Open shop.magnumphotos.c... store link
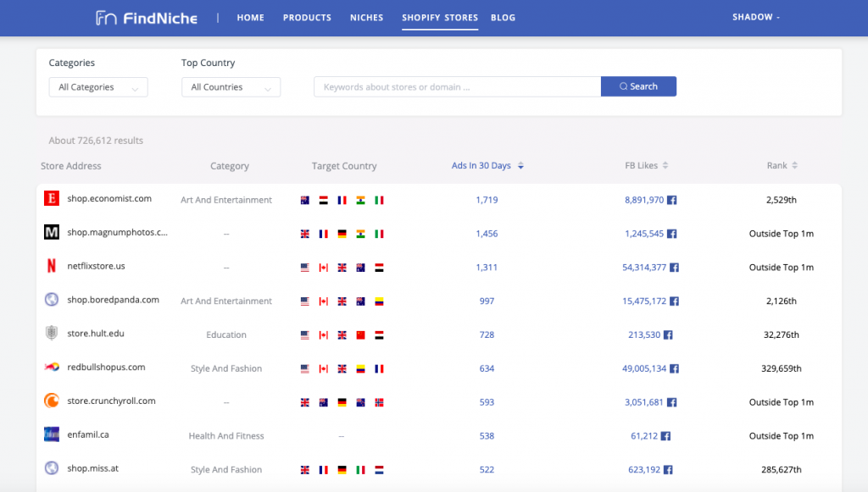The width and height of the screenshot is (868, 492). coord(117,232)
